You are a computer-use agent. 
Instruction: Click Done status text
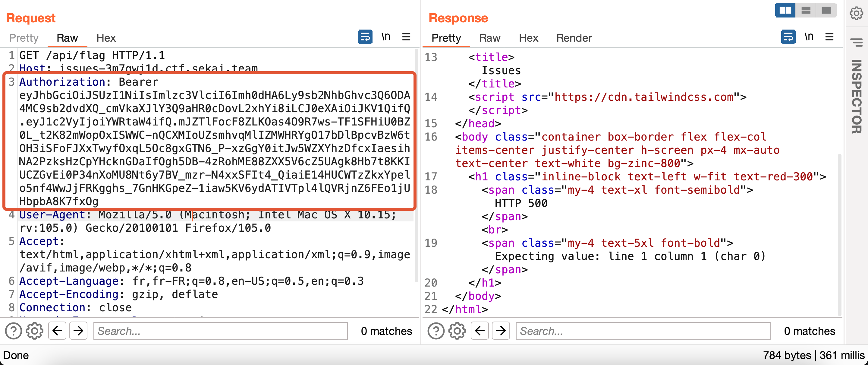(x=16, y=355)
